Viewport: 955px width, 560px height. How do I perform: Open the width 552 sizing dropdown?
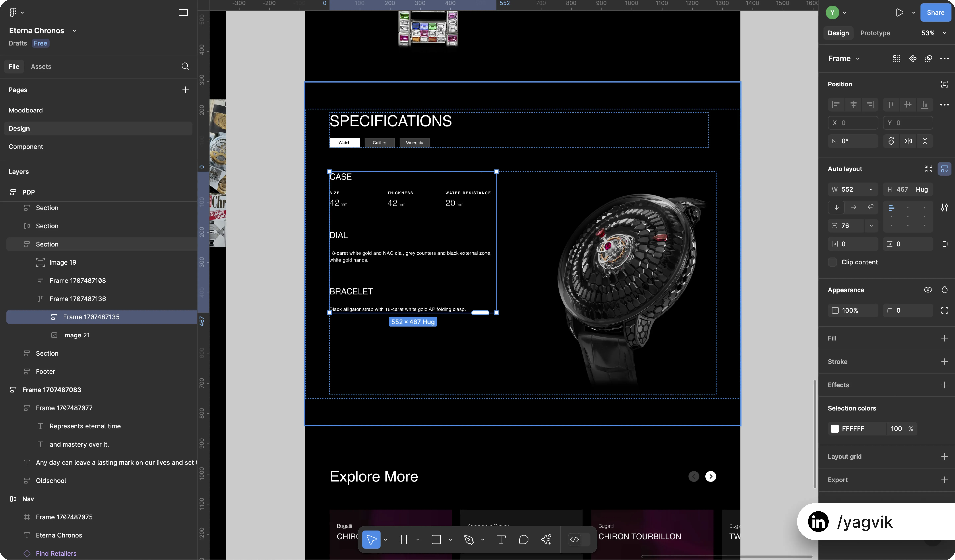[x=871, y=189]
